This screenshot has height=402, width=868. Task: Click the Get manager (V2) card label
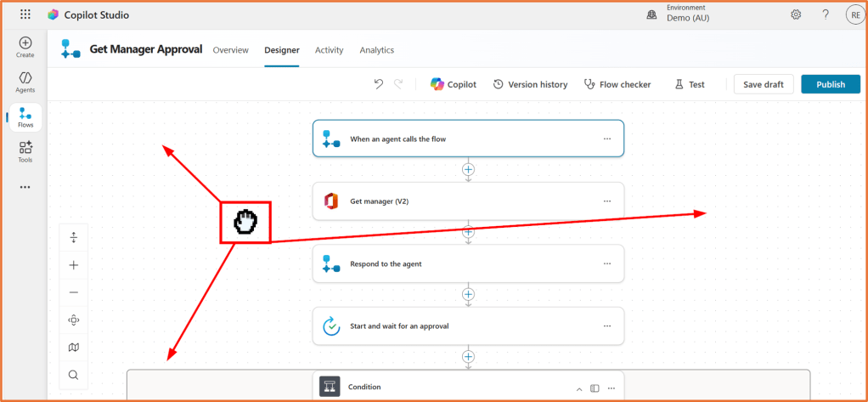coord(379,201)
